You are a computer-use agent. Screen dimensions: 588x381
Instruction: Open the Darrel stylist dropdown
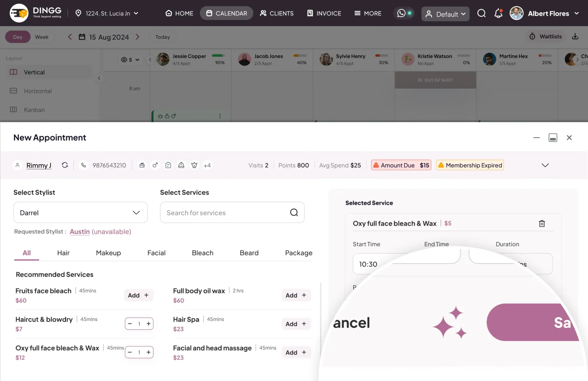point(80,213)
